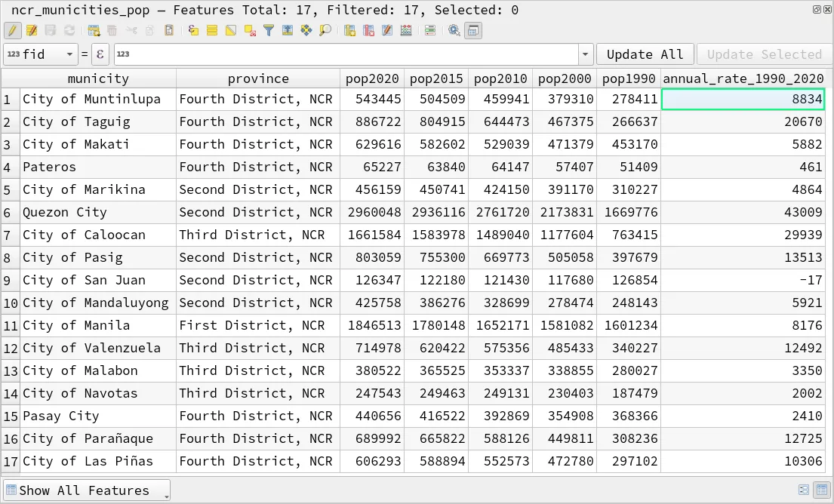
Task: Delete the selected features
Action: pos(111,30)
